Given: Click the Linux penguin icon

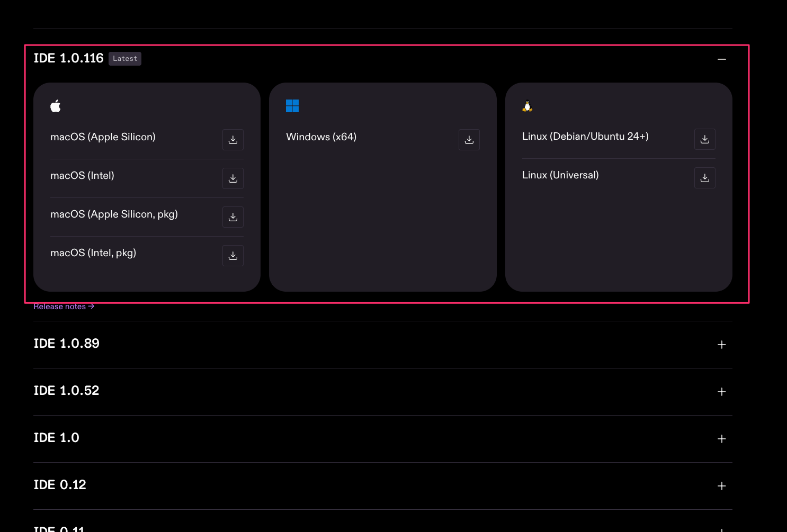Looking at the screenshot, I should click(527, 106).
